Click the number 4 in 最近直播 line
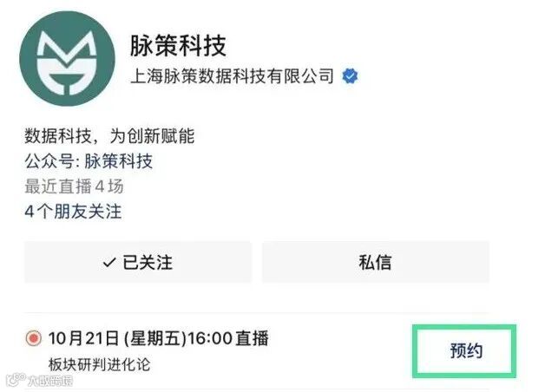This screenshot has height=392, width=545. click(100, 186)
